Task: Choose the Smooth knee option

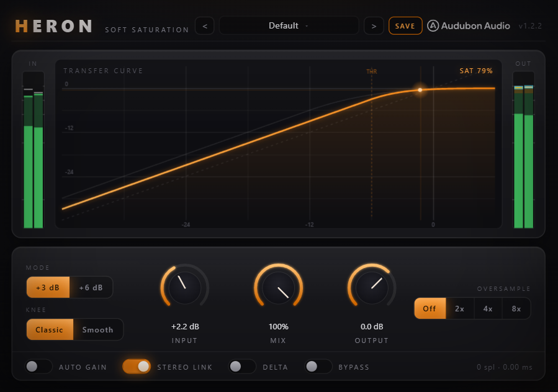Action: [x=98, y=330]
